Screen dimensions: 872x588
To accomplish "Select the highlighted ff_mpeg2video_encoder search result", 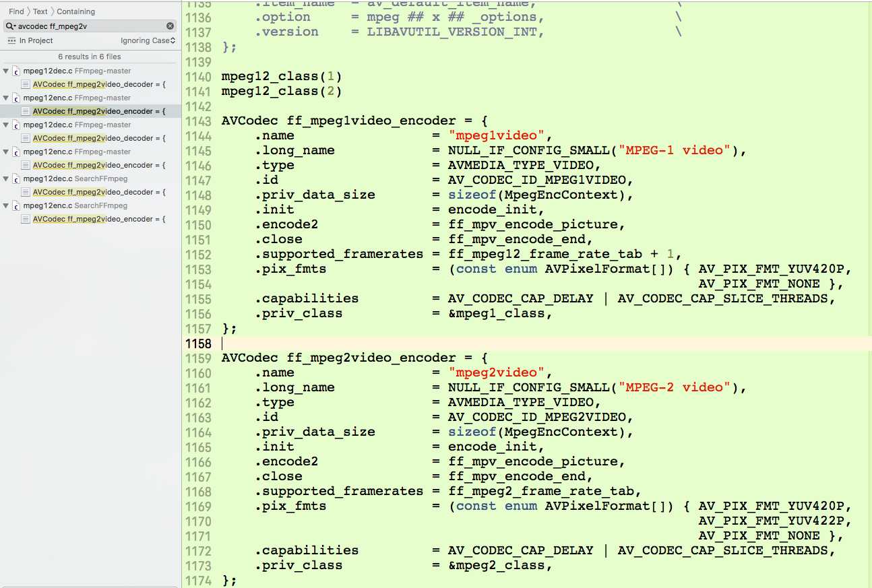I will [90, 111].
